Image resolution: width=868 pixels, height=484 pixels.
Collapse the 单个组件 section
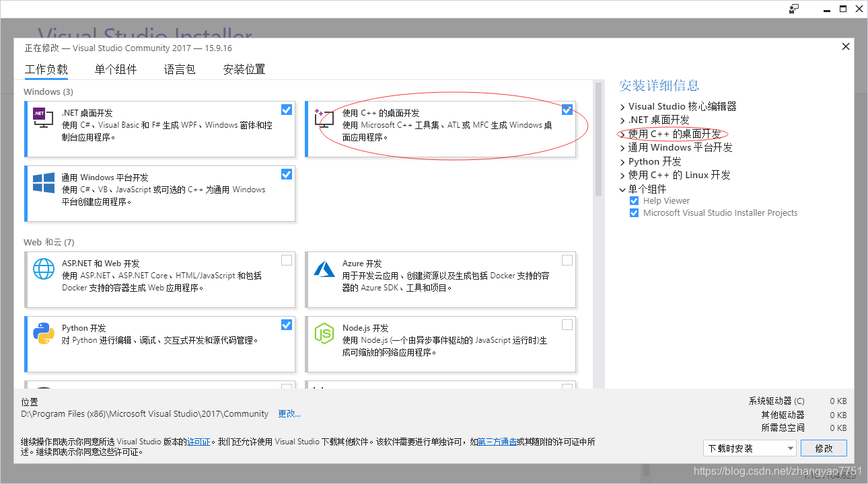click(622, 190)
